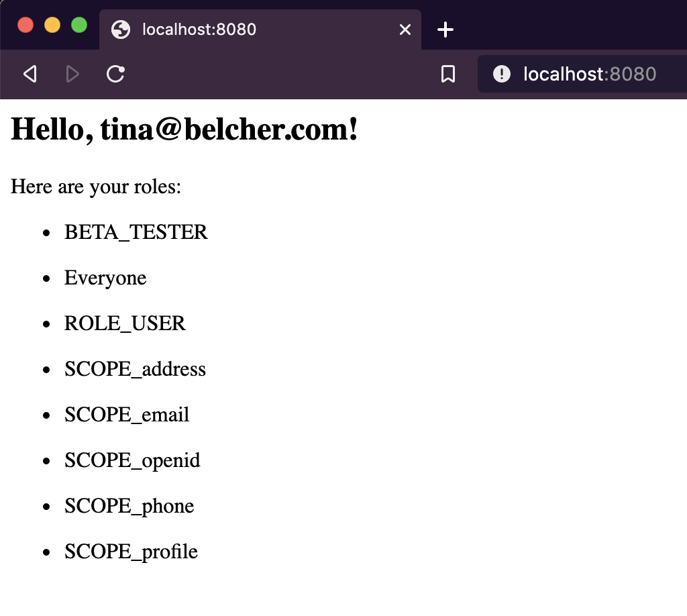Viewport: 687px width, 616px height.
Task: Click the SCOPE_profile list item
Action: coord(131,552)
